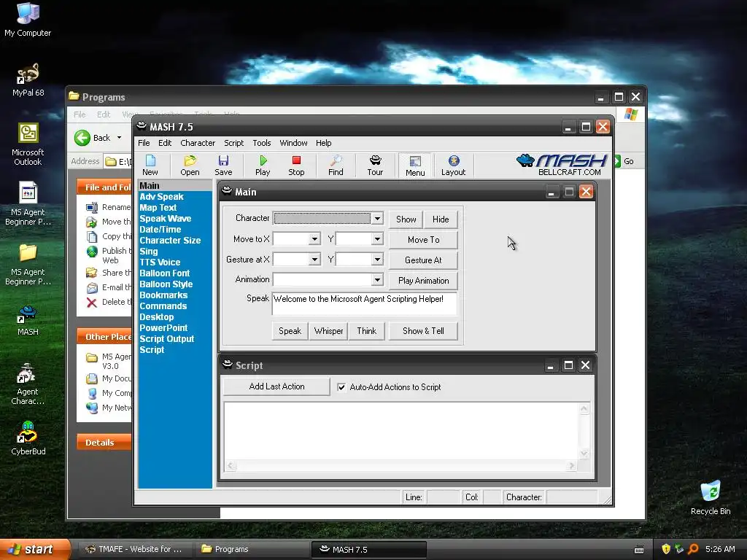The image size is (747, 560).
Task: Open the Tools menu
Action: (x=262, y=143)
